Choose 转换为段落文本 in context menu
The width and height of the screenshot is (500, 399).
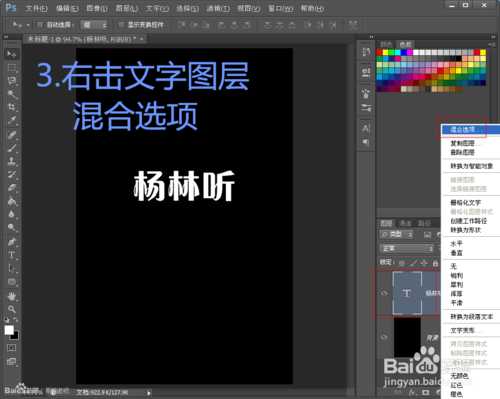470,317
